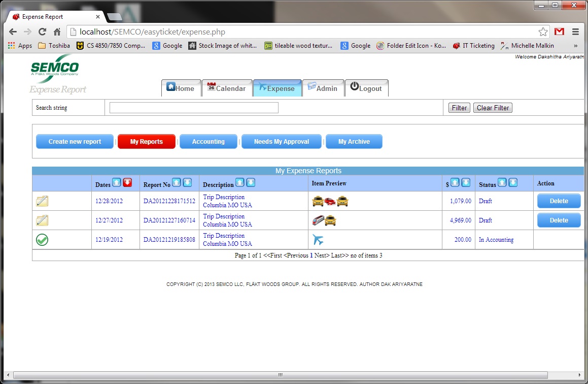Focus the Search string input field
Screen dimensions: 588x384
pyautogui.click(x=194, y=108)
